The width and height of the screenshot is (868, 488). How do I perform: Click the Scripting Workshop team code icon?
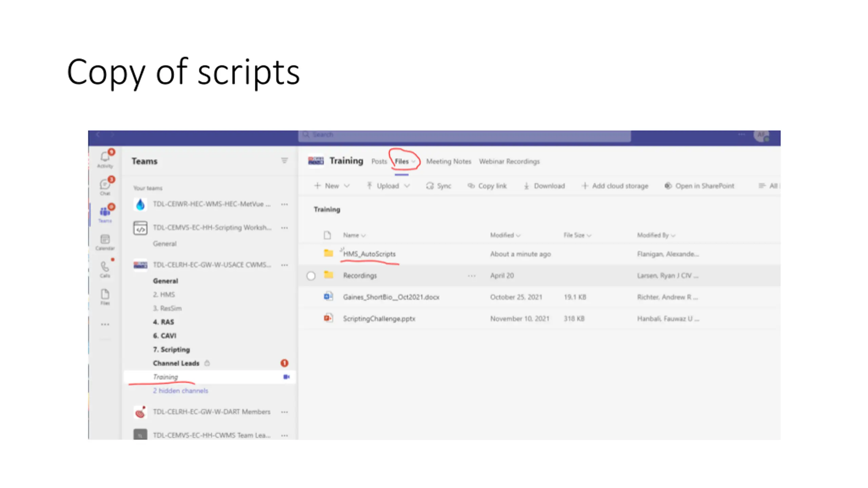[x=140, y=228]
